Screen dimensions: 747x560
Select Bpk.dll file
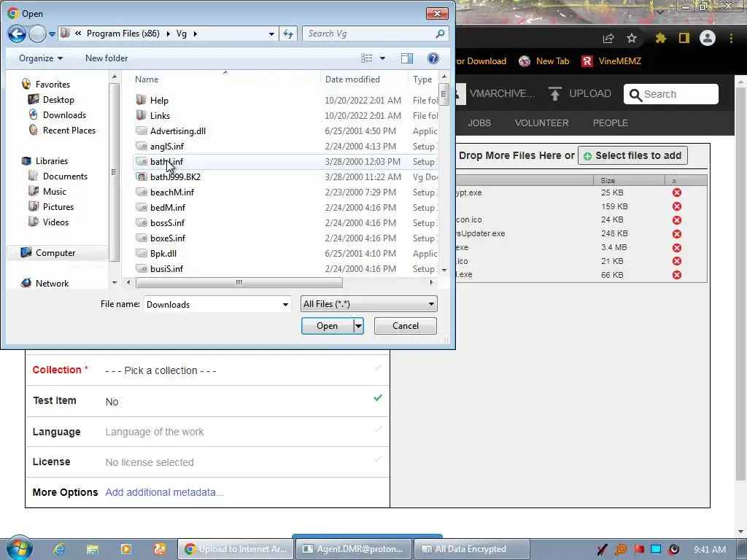pyautogui.click(x=163, y=253)
